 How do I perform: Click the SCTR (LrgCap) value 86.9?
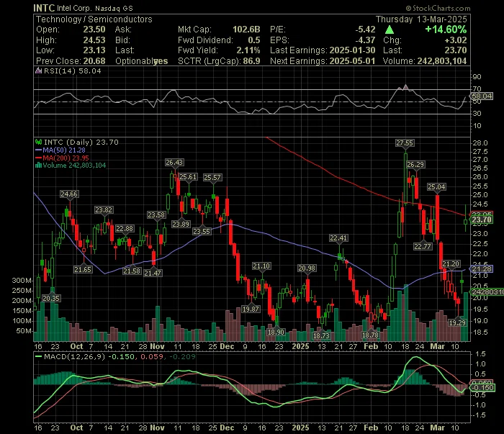pyautogui.click(x=251, y=61)
